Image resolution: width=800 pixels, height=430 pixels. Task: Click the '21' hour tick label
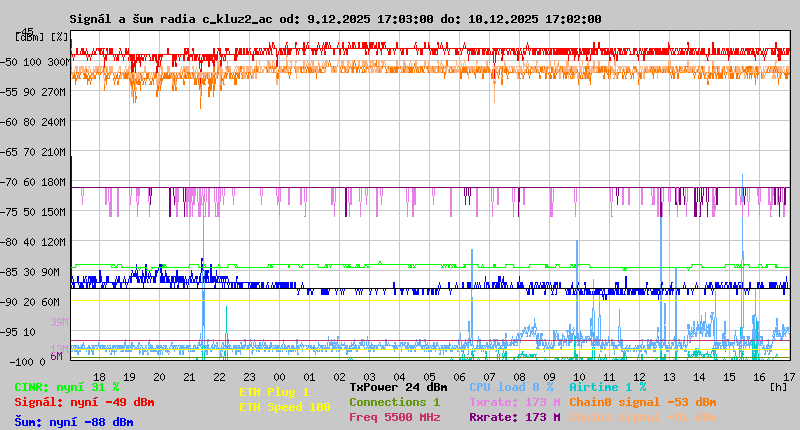pyautogui.click(x=189, y=377)
